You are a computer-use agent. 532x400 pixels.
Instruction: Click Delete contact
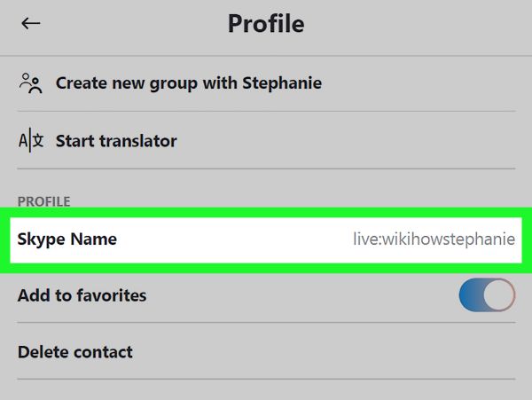75,352
